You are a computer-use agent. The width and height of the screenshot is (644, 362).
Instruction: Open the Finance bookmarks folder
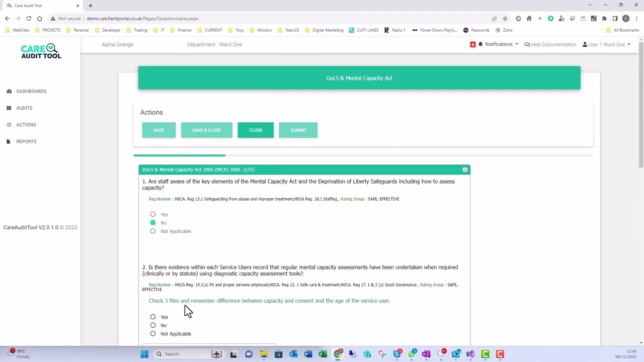click(181, 30)
